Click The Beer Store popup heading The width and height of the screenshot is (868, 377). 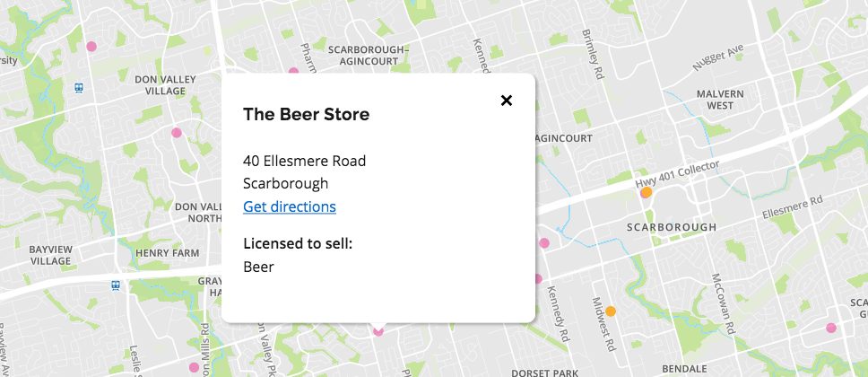click(306, 115)
